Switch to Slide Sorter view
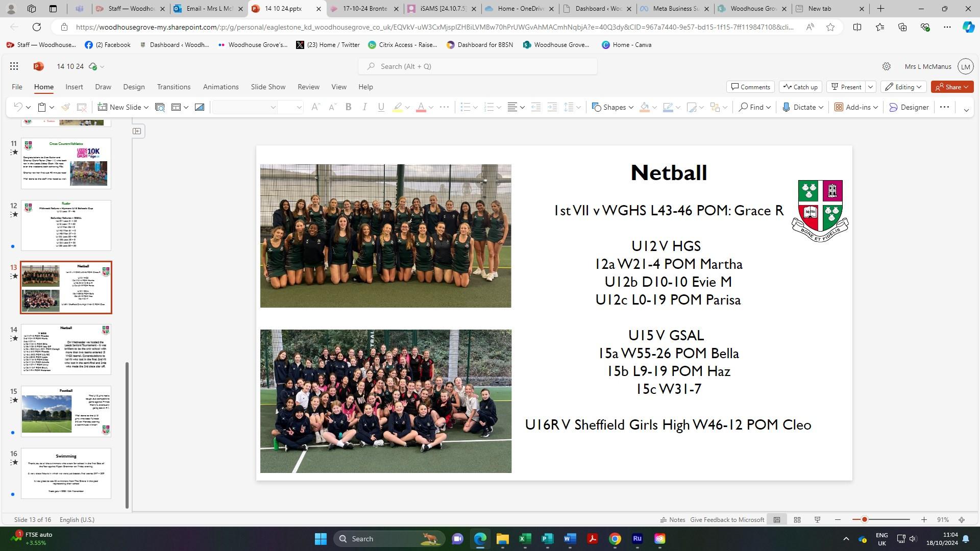Viewport: 980px width, 551px height. pyautogui.click(x=797, y=520)
